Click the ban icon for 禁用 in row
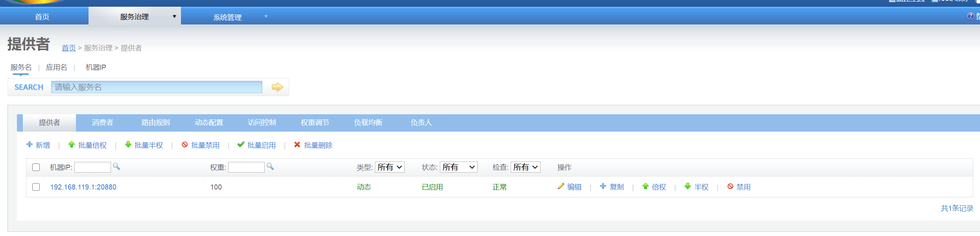Image resolution: width=980 pixels, height=236 pixels. [730, 186]
